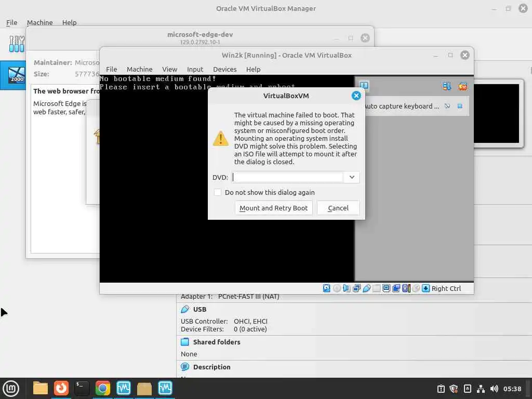Image resolution: width=532 pixels, height=399 pixels.
Task: Click Mount and Retry Boot button
Action: (273, 208)
